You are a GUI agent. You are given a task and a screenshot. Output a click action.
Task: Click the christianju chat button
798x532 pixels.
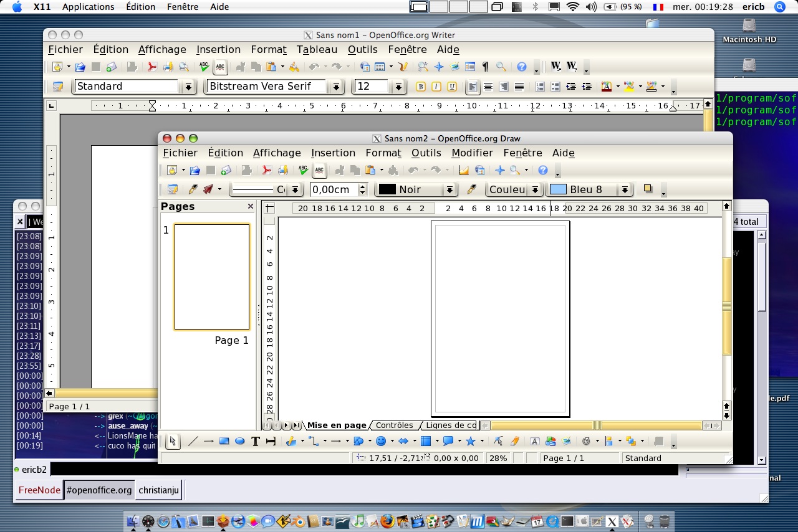(158, 490)
